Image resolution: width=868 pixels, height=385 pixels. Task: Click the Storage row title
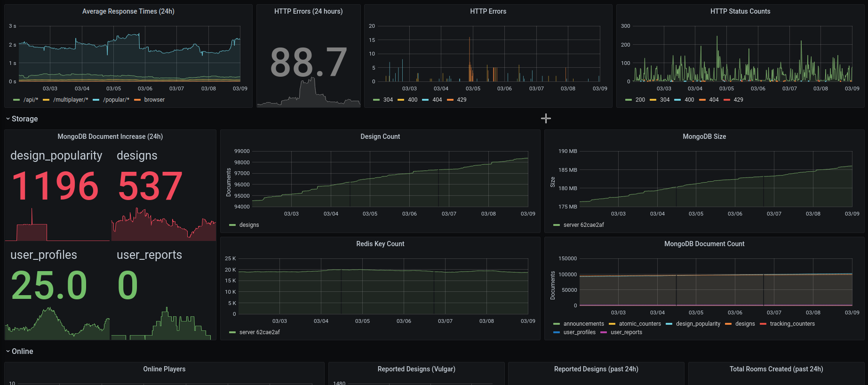(24, 119)
